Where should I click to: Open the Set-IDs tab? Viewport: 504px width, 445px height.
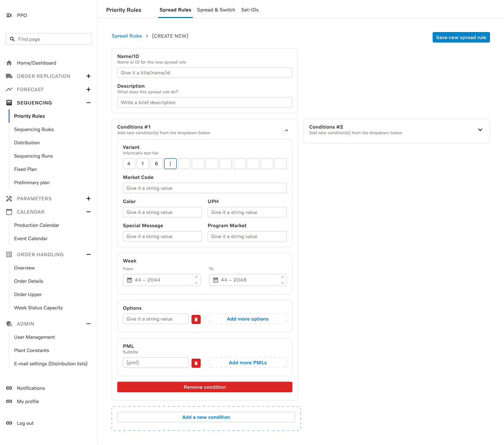click(250, 10)
